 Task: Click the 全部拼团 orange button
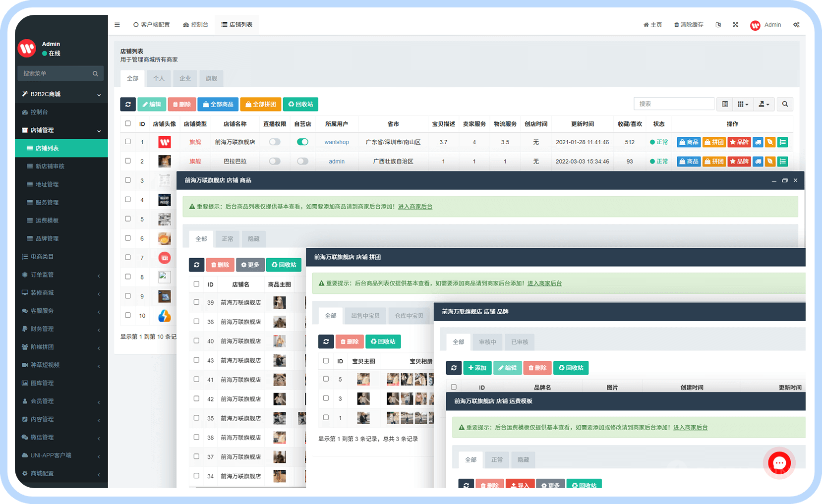coord(261,105)
